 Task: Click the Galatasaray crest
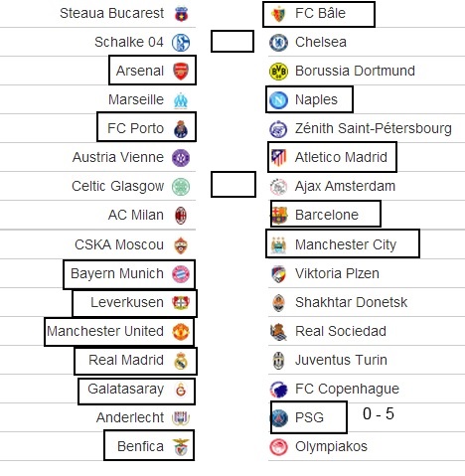pos(181,390)
